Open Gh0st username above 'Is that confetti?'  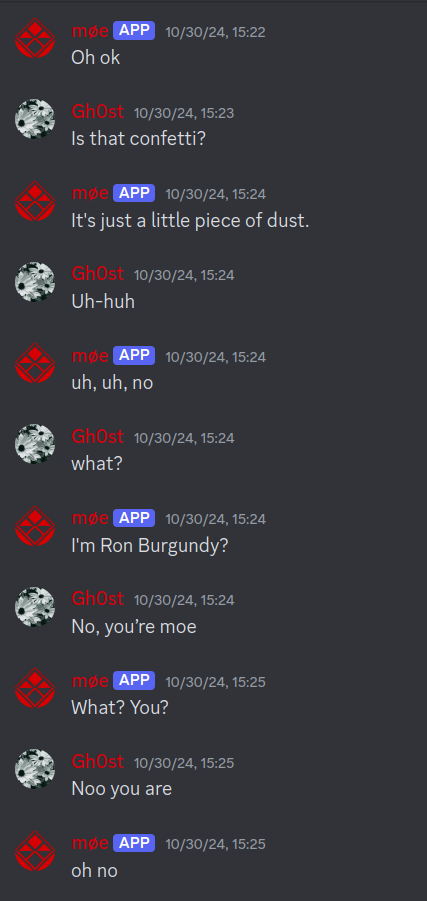click(97, 112)
